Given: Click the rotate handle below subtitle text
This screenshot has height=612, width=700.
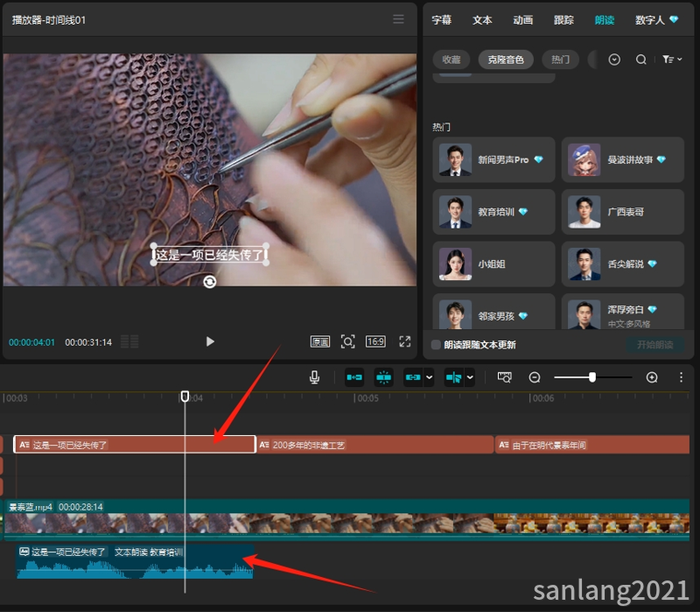Looking at the screenshot, I should (x=209, y=282).
